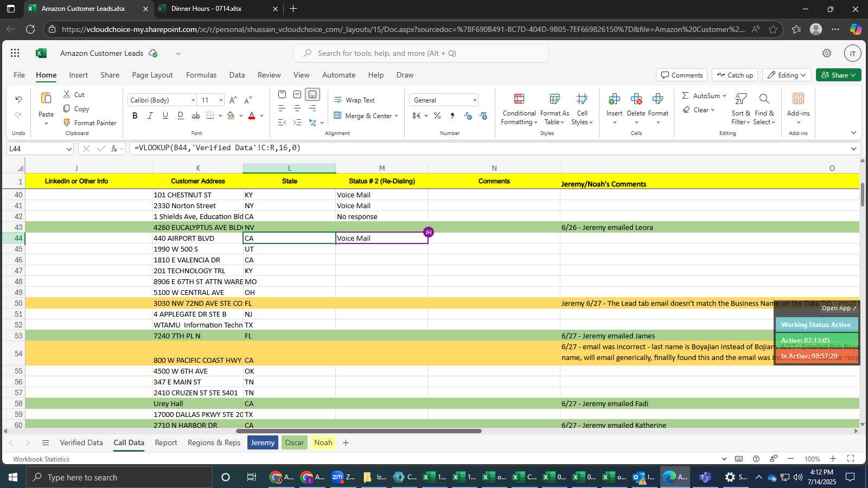Open the Add-ins icon
The image size is (868, 488).
click(x=798, y=98)
